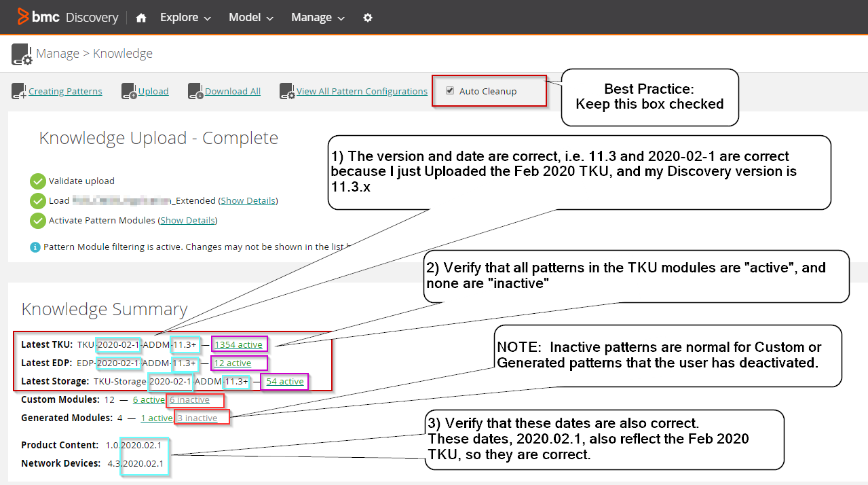Viewport: 868px width, 485px height.
Task: Open the 1354 active TKU patterns link
Action: point(238,345)
